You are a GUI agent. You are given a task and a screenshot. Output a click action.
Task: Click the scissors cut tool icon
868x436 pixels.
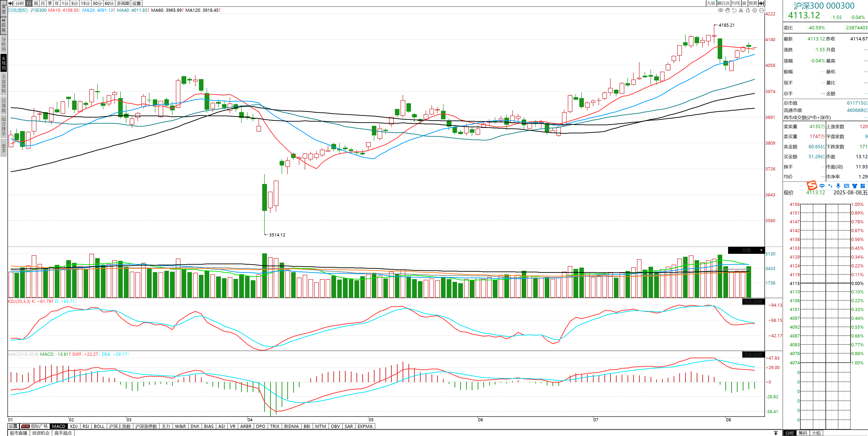[741, 10]
